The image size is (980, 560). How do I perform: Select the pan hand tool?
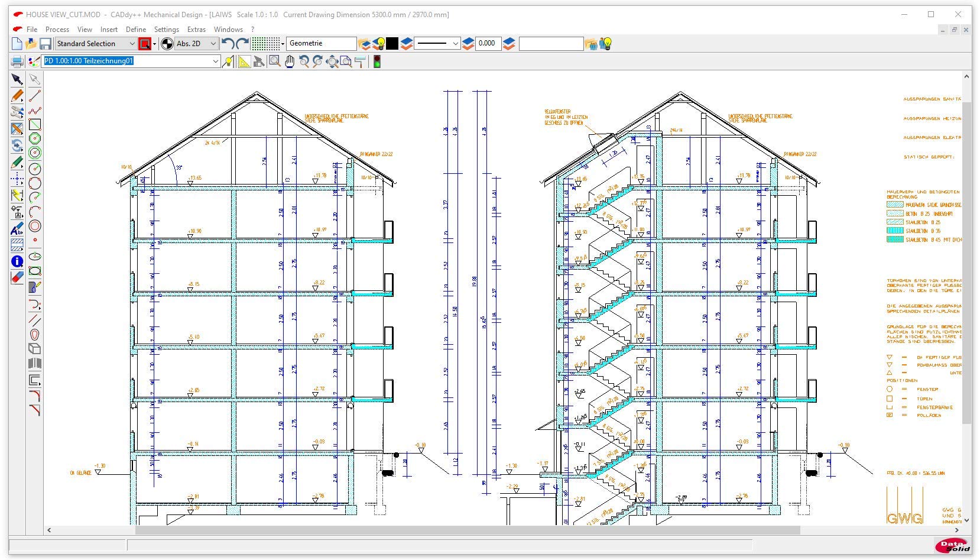(289, 61)
